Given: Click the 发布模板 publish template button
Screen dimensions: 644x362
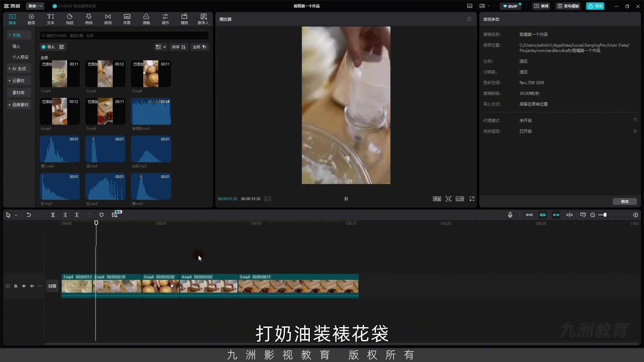Looking at the screenshot, I should (x=568, y=6).
